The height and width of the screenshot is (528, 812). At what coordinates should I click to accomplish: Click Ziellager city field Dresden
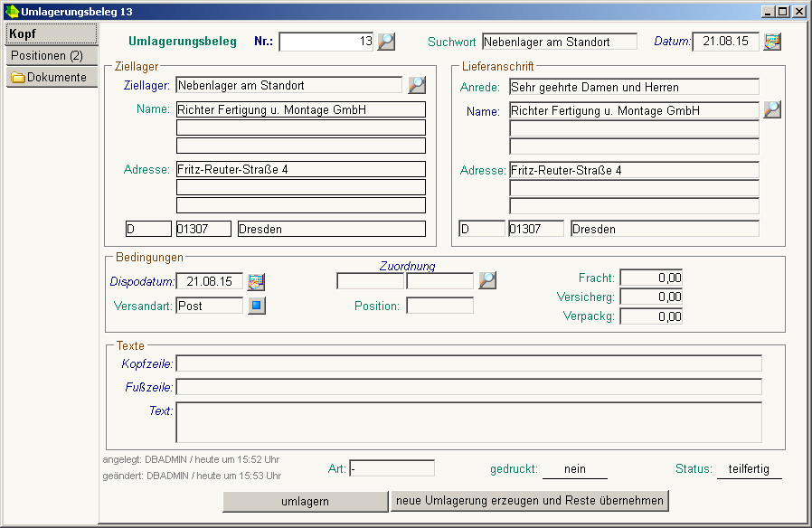[x=332, y=229]
